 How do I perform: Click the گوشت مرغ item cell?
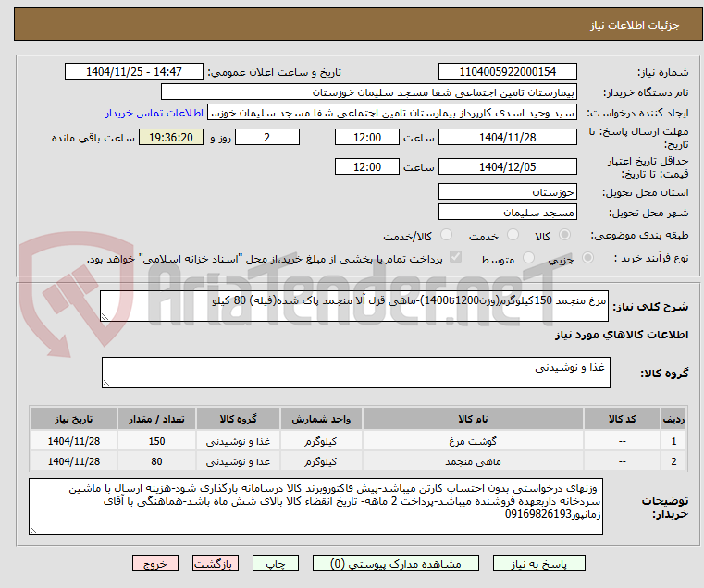[x=473, y=441]
